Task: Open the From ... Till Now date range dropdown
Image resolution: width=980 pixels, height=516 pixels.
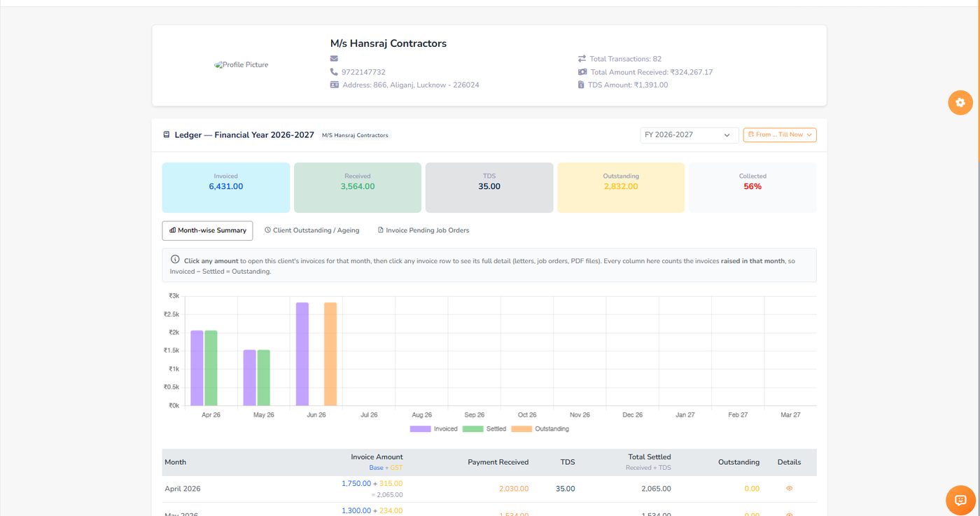Action: 780,135
